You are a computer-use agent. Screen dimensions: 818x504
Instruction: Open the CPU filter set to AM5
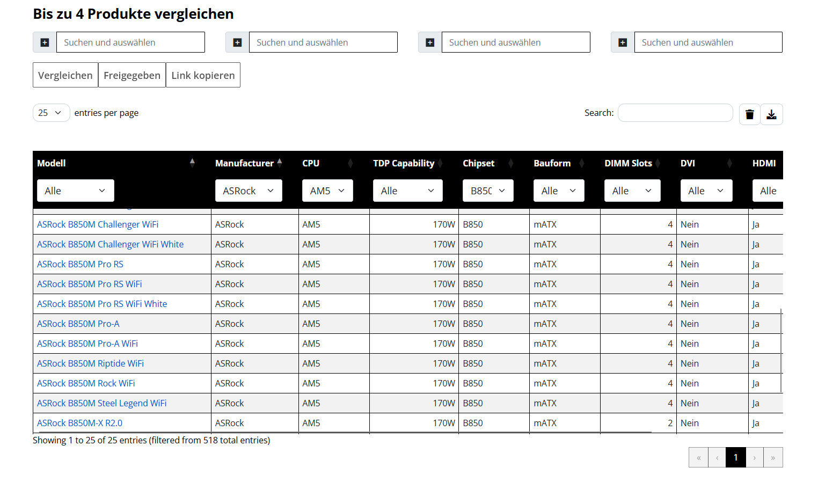pyautogui.click(x=327, y=191)
